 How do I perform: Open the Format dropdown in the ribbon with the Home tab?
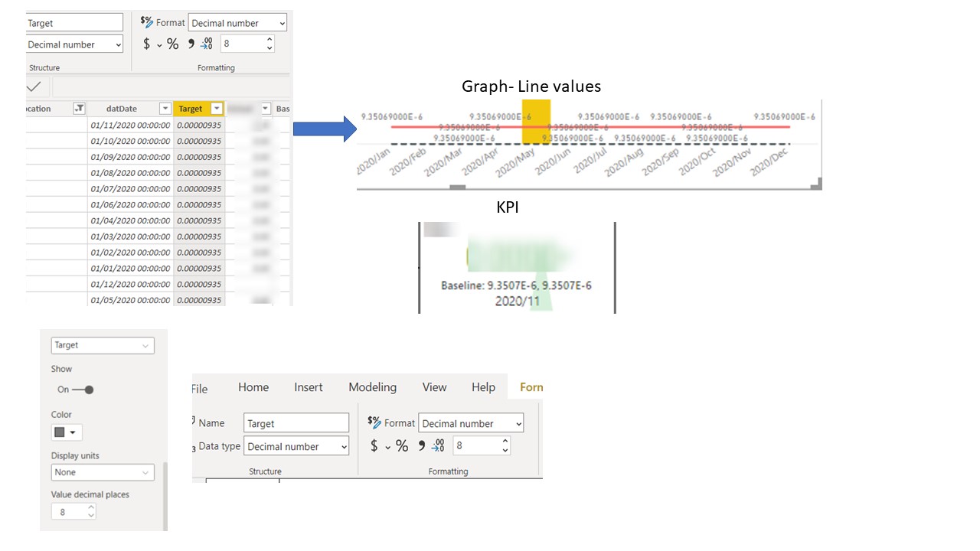tap(471, 423)
